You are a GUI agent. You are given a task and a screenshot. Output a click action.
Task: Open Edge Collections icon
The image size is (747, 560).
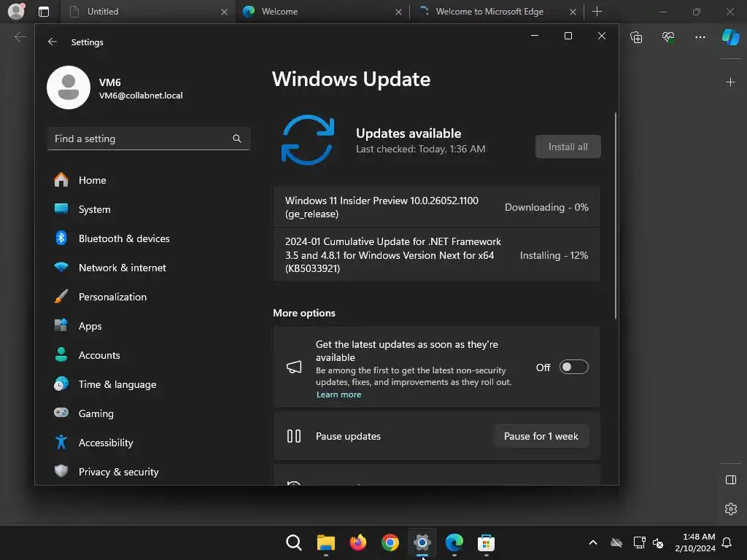pos(636,37)
